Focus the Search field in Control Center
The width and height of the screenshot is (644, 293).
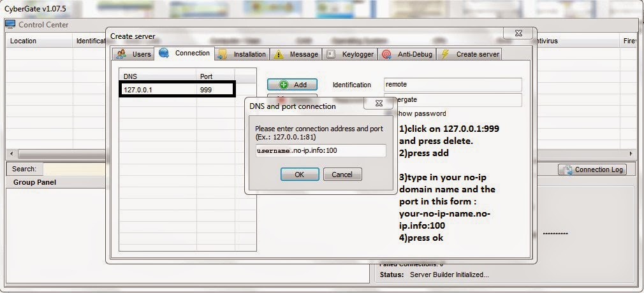[x=74, y=169]
